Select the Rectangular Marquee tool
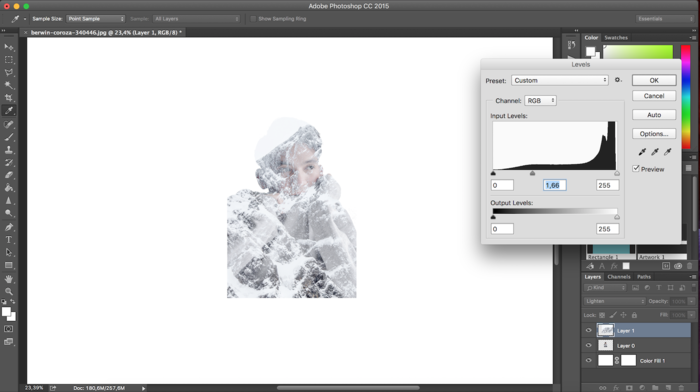 click(x=8, y=59)
